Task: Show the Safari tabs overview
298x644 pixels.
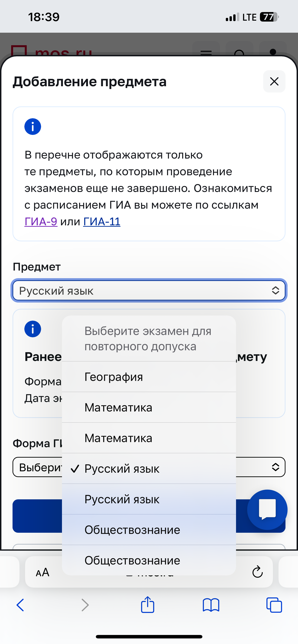Action: [274, 605]
